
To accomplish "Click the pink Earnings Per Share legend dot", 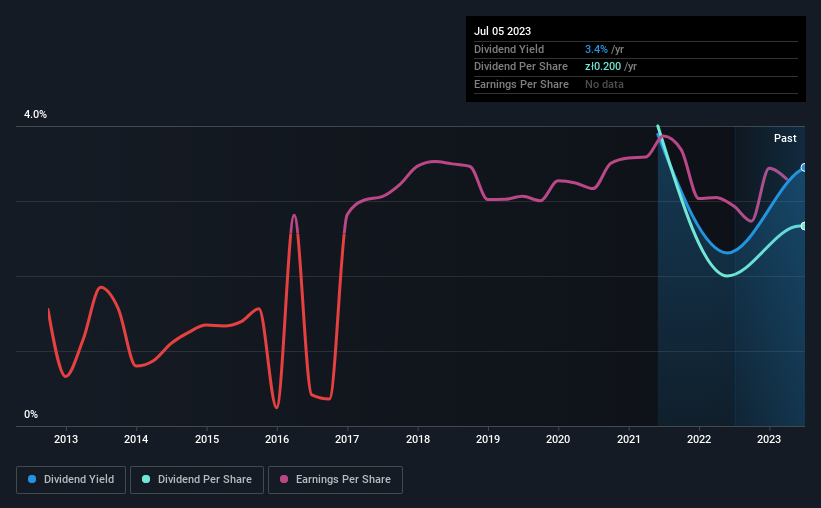I will coord(284,479).
